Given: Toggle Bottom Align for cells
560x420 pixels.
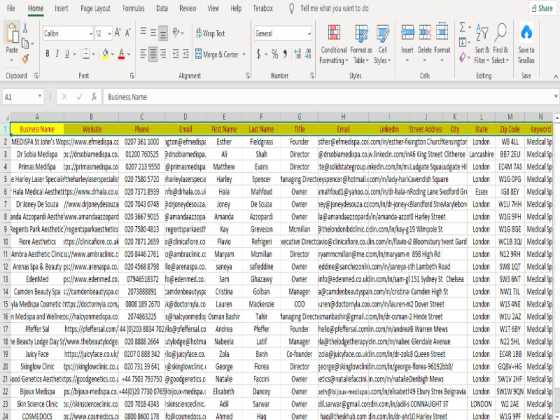Looking at the screenshot, I should click(x=163, y=33).
